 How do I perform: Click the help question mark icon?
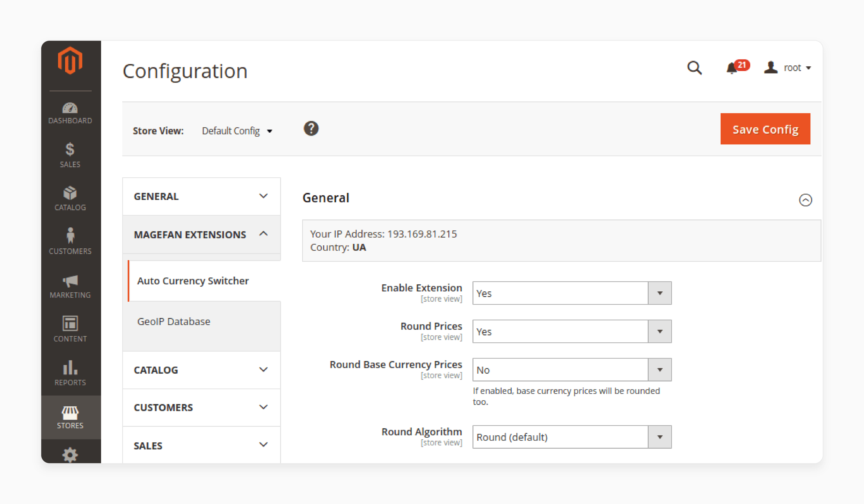pyautogui.click(x=311, y=129)
